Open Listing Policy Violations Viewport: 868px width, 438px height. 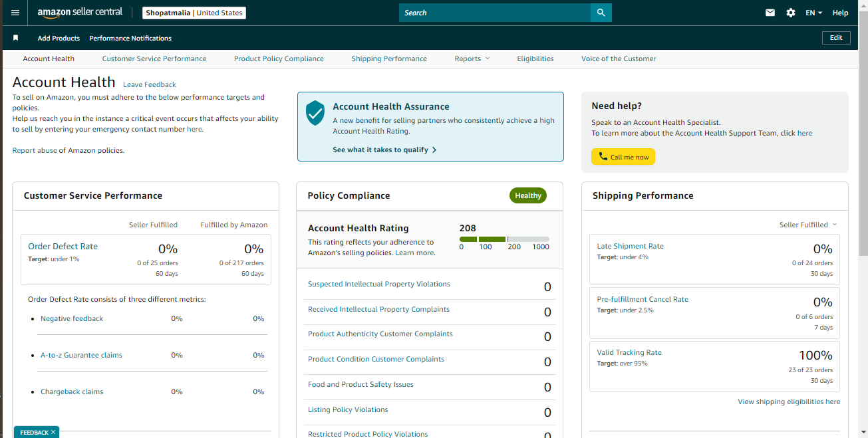click(x=348, y=409)
